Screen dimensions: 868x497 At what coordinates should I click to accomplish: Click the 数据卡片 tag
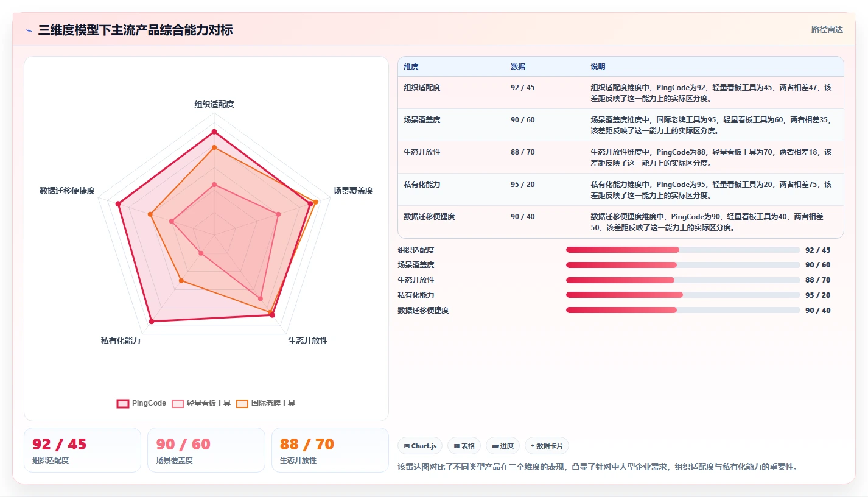coord(547,446)
